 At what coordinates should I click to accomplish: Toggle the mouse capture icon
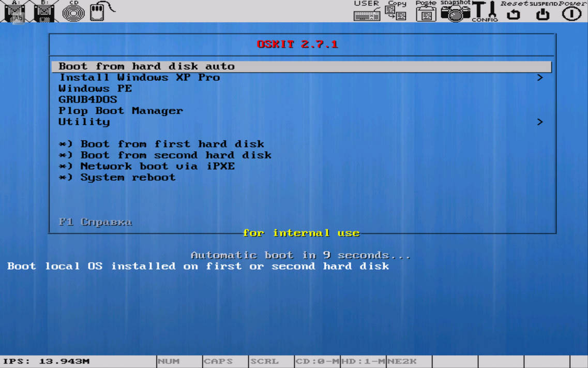coord(102,11)
